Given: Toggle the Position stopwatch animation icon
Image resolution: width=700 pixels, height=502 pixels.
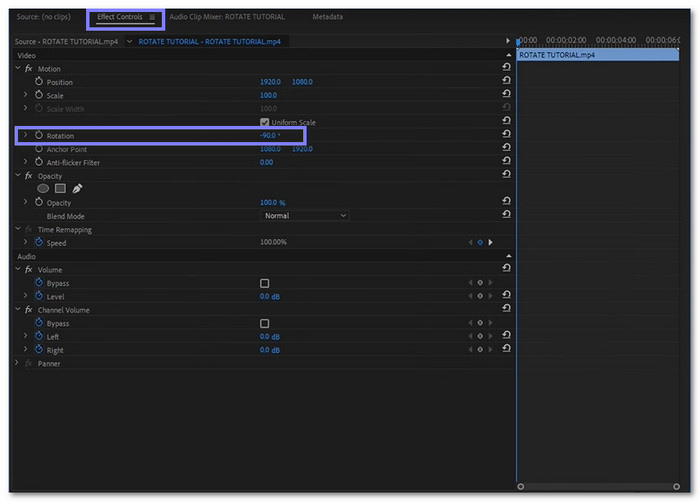Looking at the screenshot, I should (x=39, y=81).
